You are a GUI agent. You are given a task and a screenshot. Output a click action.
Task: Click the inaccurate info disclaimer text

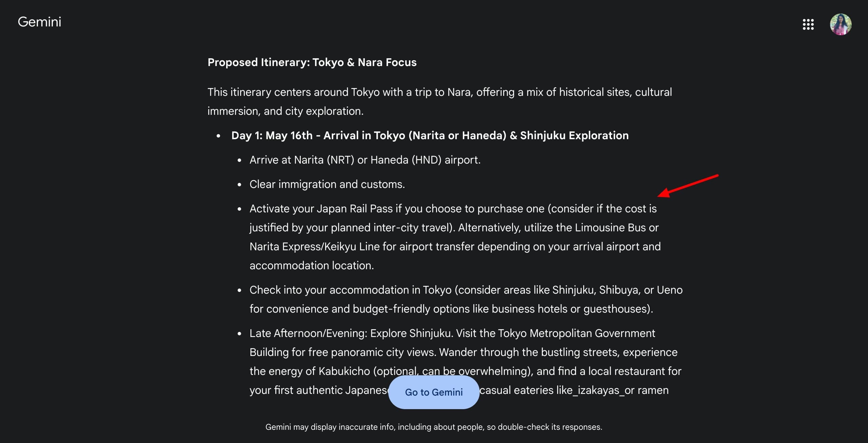[x=434, y=427]
